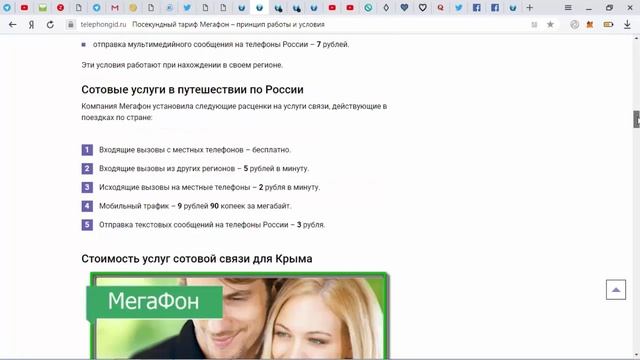The width and height of the screenshot is (640, 360).
Task: Switch to the red Q icon tab
Action: pyautogui.click(x=440, y=7)
